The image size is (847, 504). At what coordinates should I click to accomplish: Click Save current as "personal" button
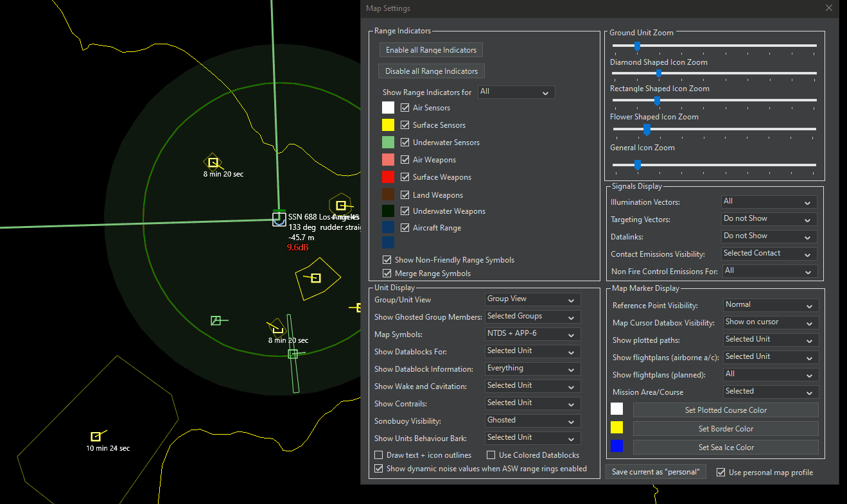656,472
